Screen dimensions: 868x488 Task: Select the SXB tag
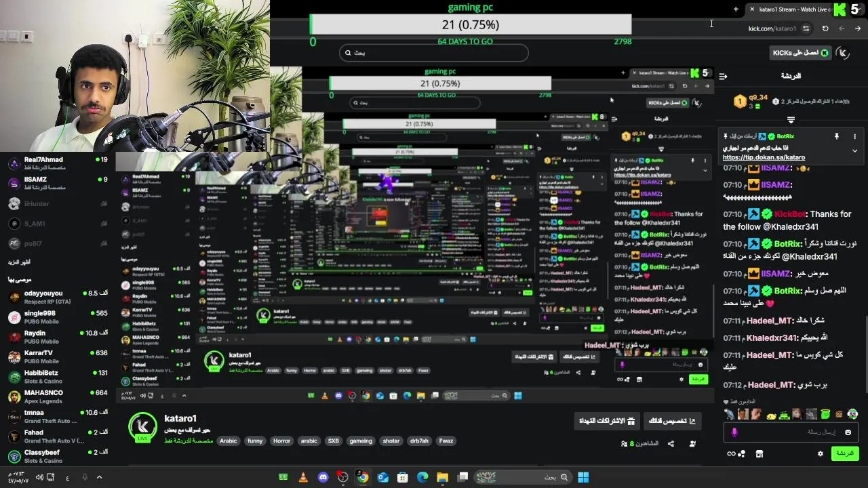pyautogui.click(x=334, y=441)
